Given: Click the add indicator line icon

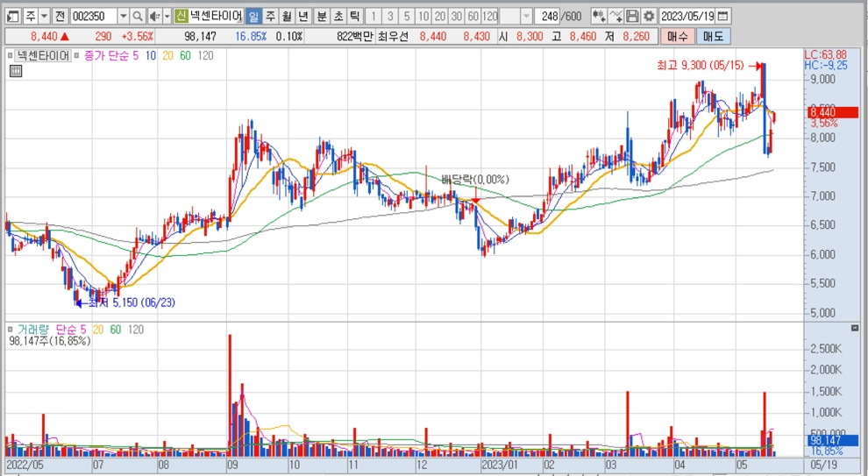Looking at the screenshot, I should 615,16.
